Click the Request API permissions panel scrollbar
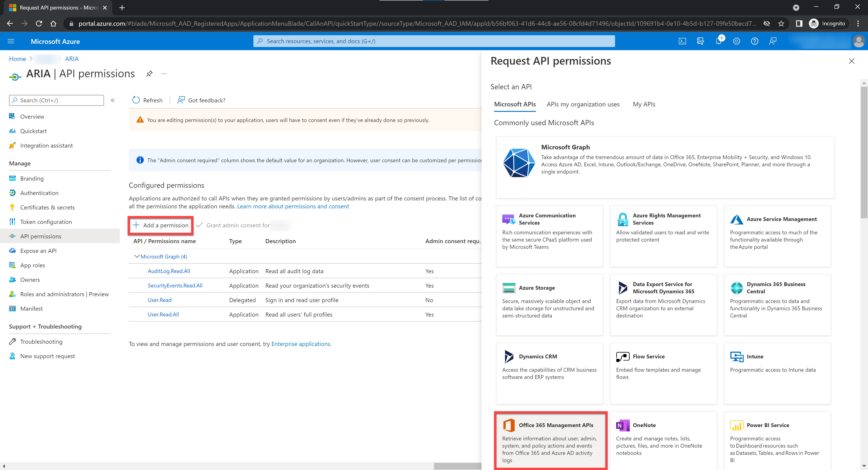Image resolution: width=868 pixels, height=470 pixels. tap(864, 152)
